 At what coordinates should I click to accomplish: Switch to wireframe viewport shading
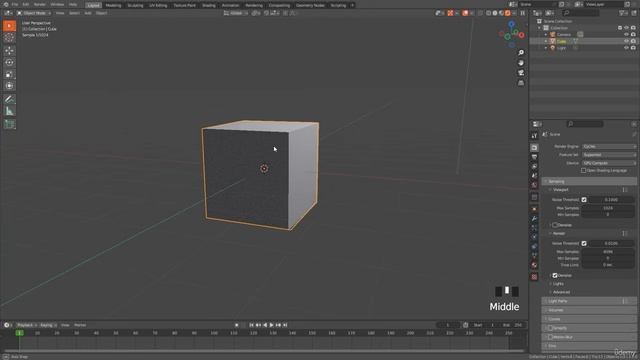point(489,13)
